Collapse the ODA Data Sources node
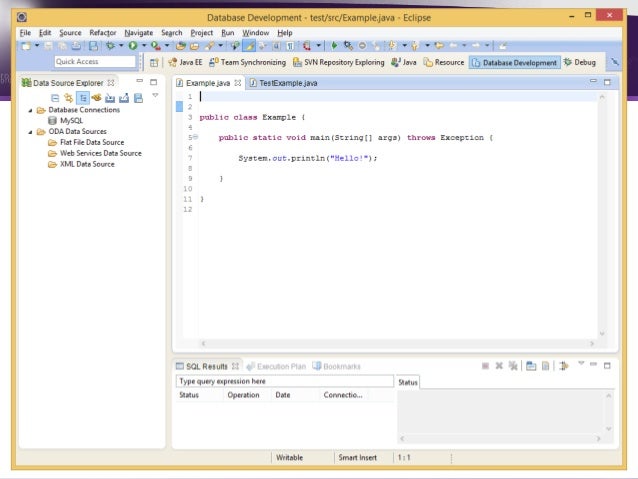 coord(30,131)
